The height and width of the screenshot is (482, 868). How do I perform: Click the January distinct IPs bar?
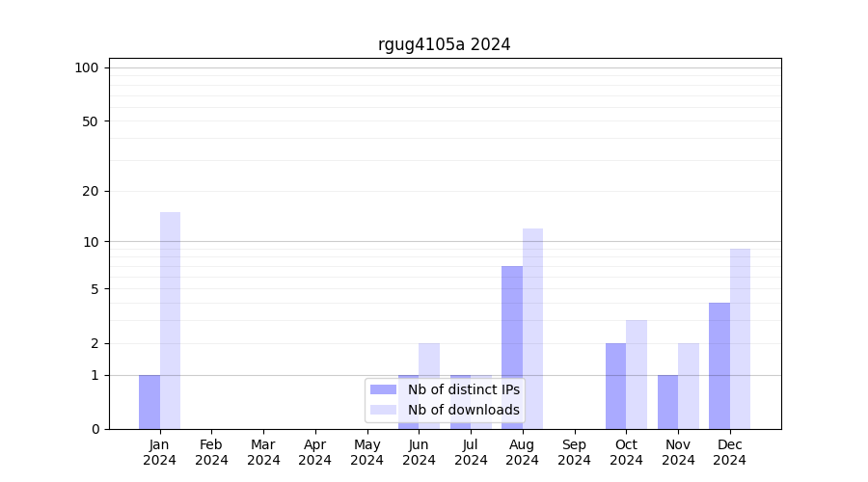coord(149,401)
